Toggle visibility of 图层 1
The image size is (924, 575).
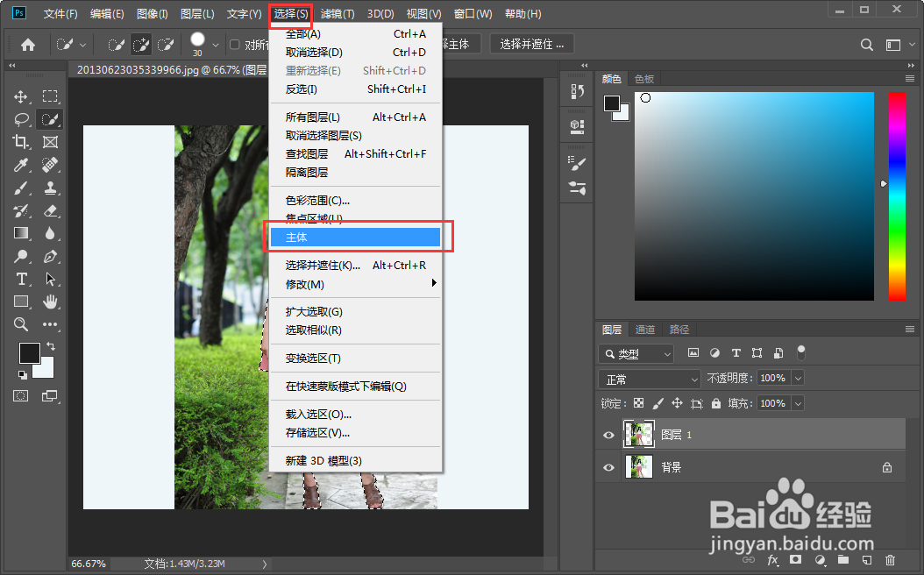click(x=608, y=434)
